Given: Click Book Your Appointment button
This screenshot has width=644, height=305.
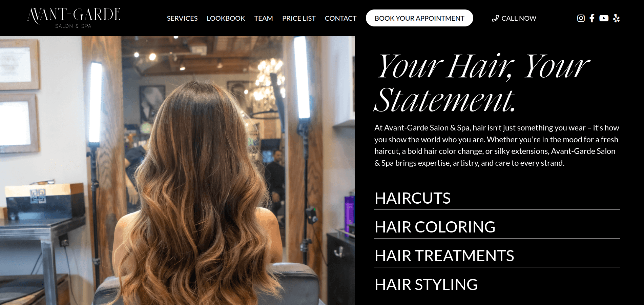Looking at the screenshot, I should point(419,18).
